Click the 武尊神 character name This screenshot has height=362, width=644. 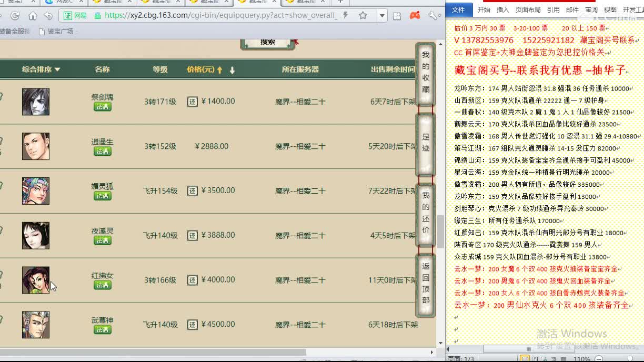point(102,320)
